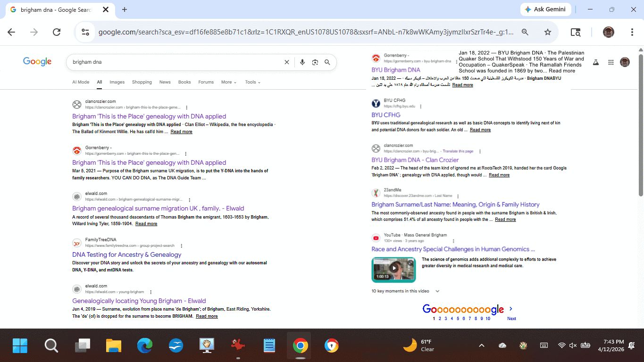This screenshot has height=362, width=644.
Task: Open the Tools dropdown
Action: (252, 82)
